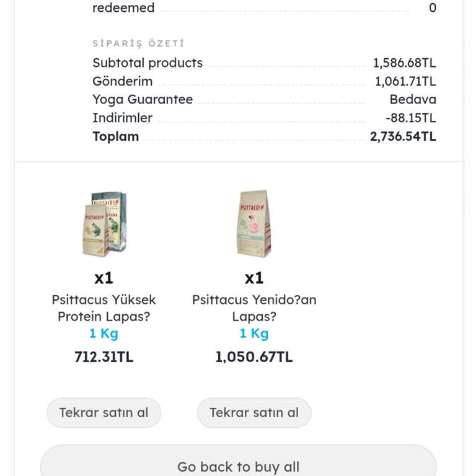Click the 2,736.54TL total amount
Screen dimensions: 476x476
tap(403, 136)
